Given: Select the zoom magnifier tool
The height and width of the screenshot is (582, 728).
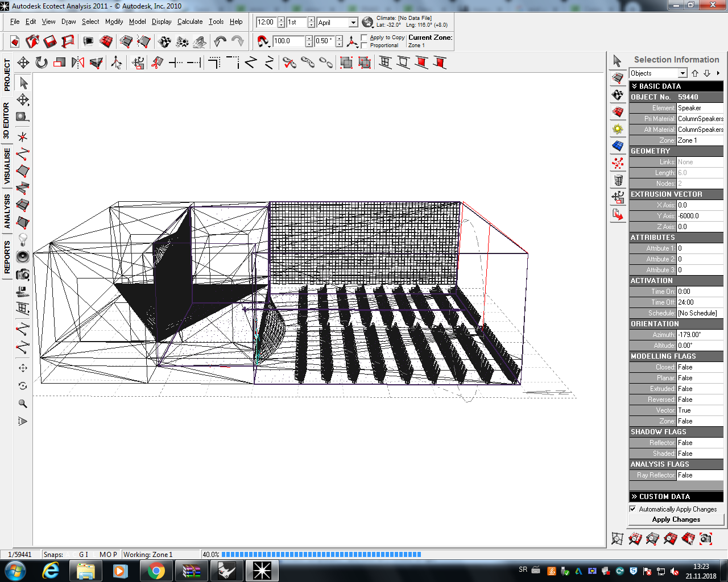Looking at the screenshot, I should coord(23,404).
